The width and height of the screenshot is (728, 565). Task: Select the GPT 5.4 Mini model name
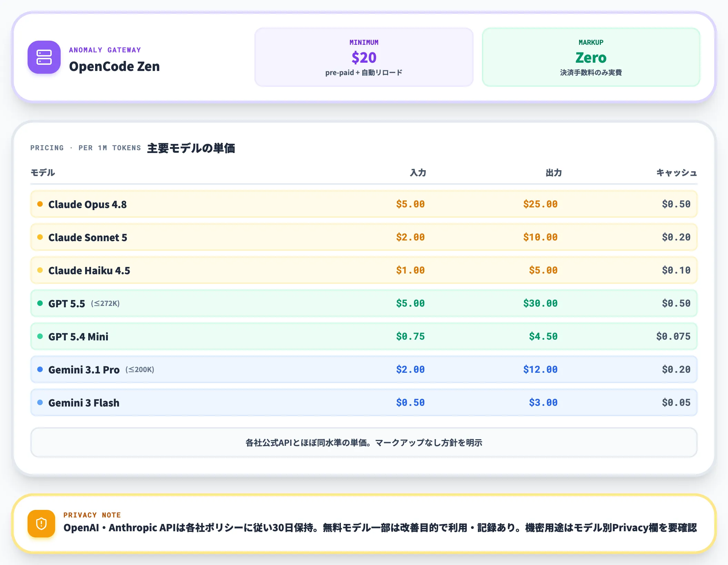[x=78, y=337]
